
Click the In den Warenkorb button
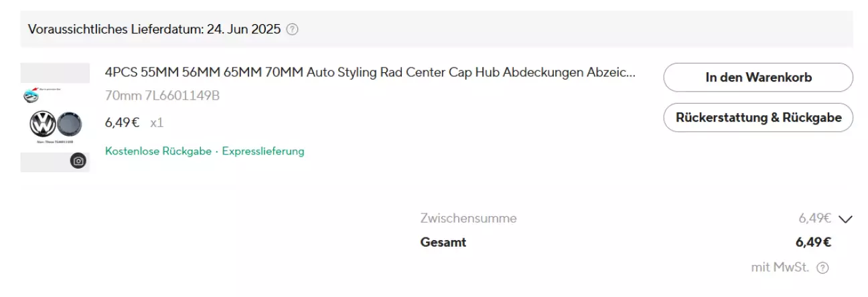point(758,78)
